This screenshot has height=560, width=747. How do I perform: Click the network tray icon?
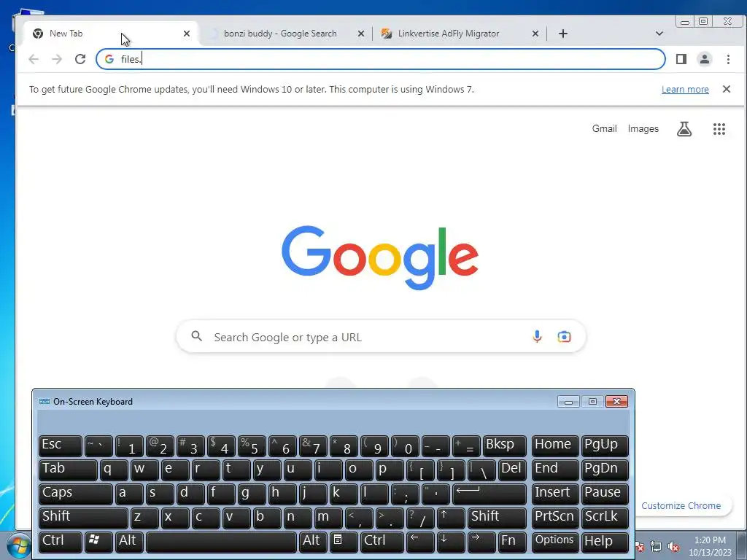[x=656, y=547]
